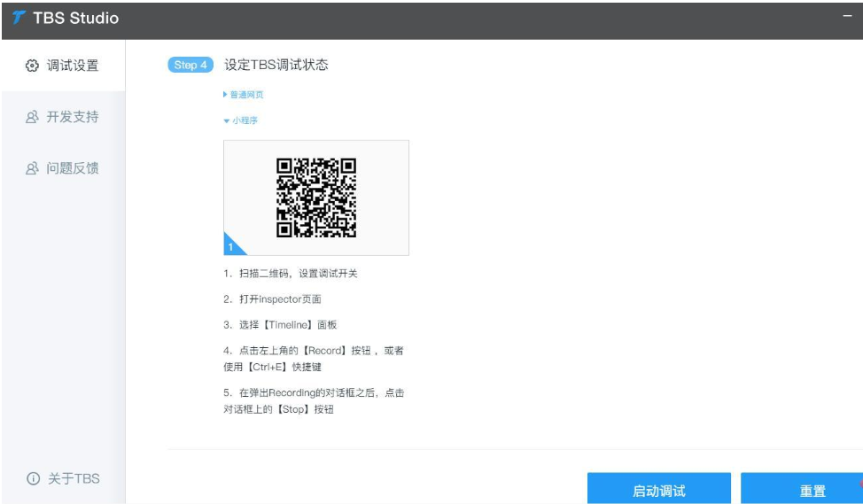
Task: Open the 关于TBS page
Action: (63, 478)
